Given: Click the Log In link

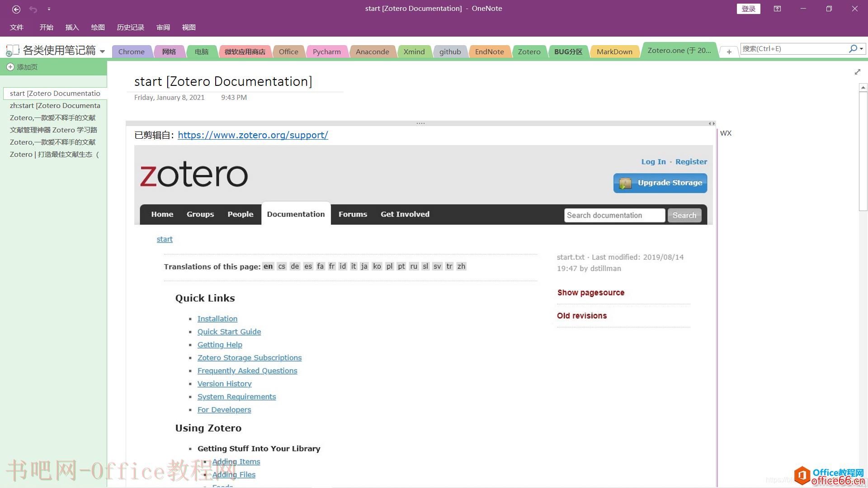Looking at the screenshot, I should point(653,161).
